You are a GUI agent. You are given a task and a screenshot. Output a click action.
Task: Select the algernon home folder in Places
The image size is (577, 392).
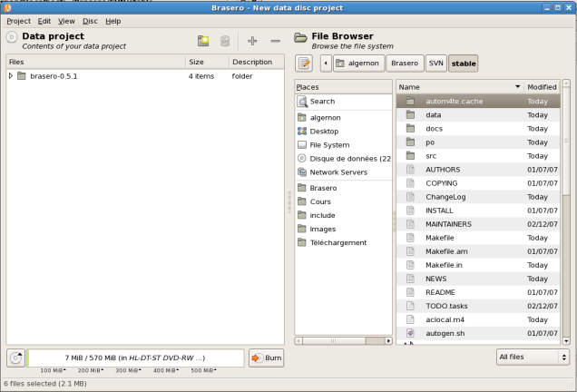(x=343, y=118)
